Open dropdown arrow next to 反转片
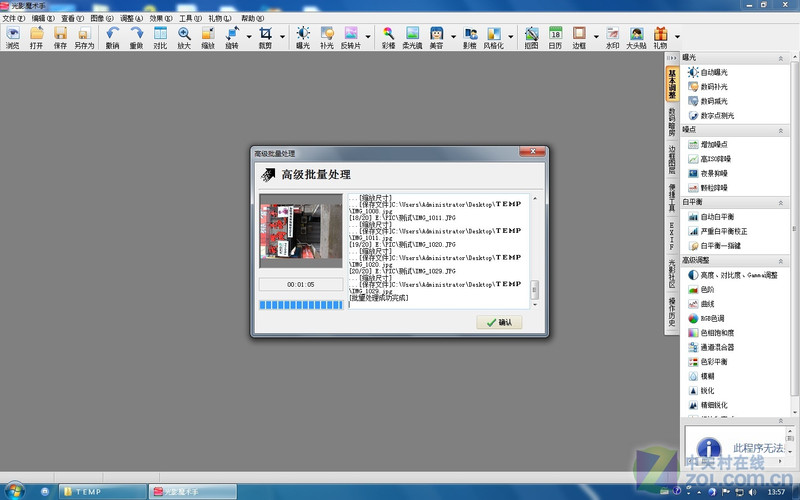This screenshot has height=500, width=800. coord(368,37)
